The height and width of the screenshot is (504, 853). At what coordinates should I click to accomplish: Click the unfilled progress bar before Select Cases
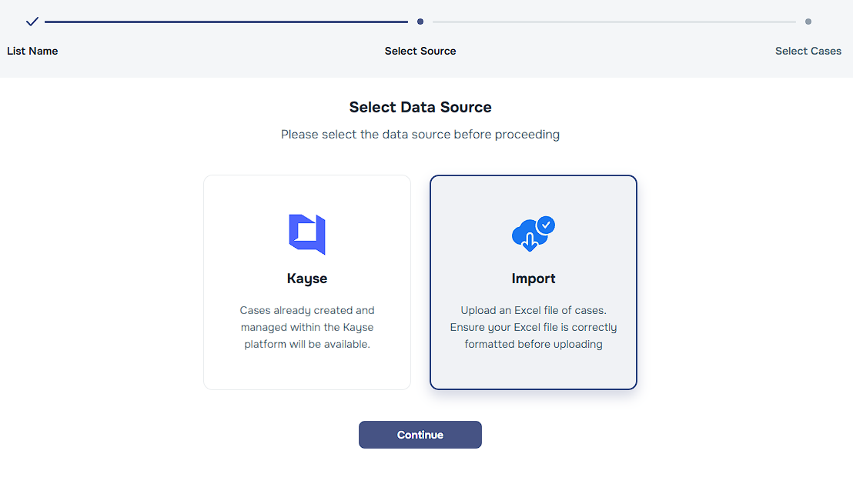pyautogui.click(x=614, y=22)
